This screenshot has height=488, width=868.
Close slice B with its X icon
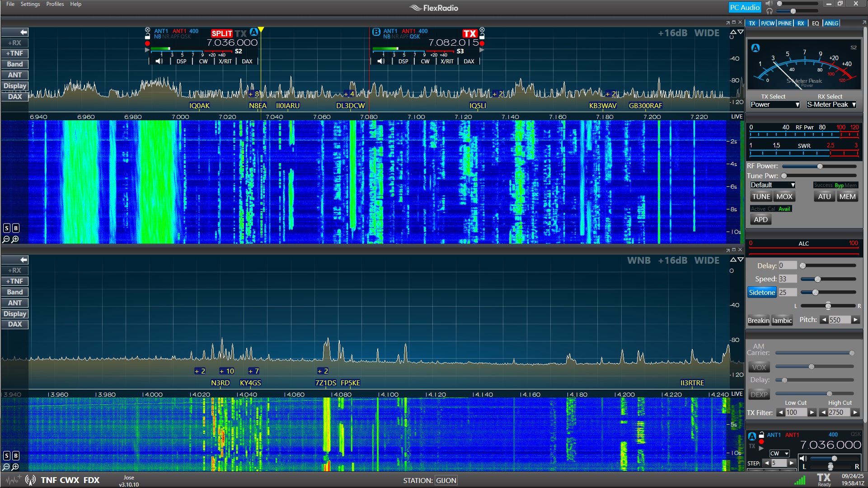482,30
